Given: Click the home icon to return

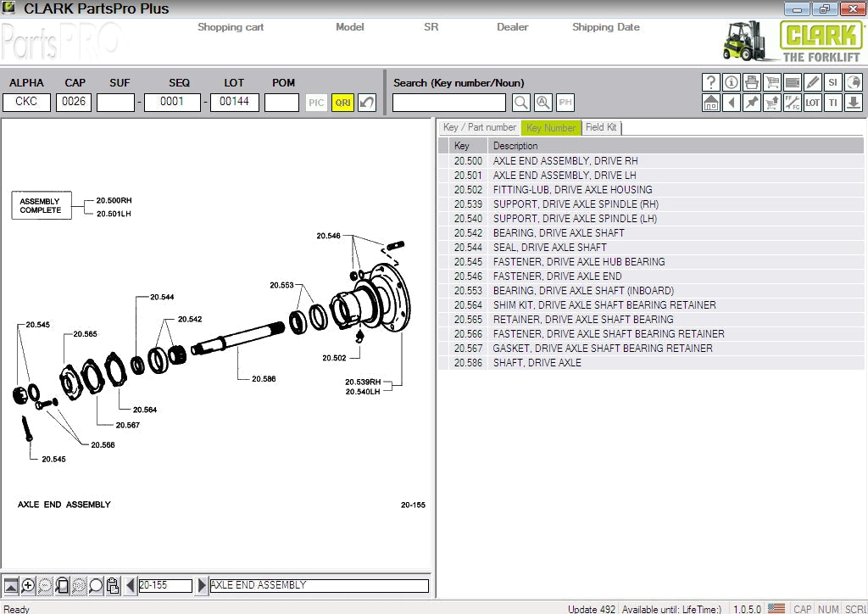Looking at the screenshot, I should point(710,103).
